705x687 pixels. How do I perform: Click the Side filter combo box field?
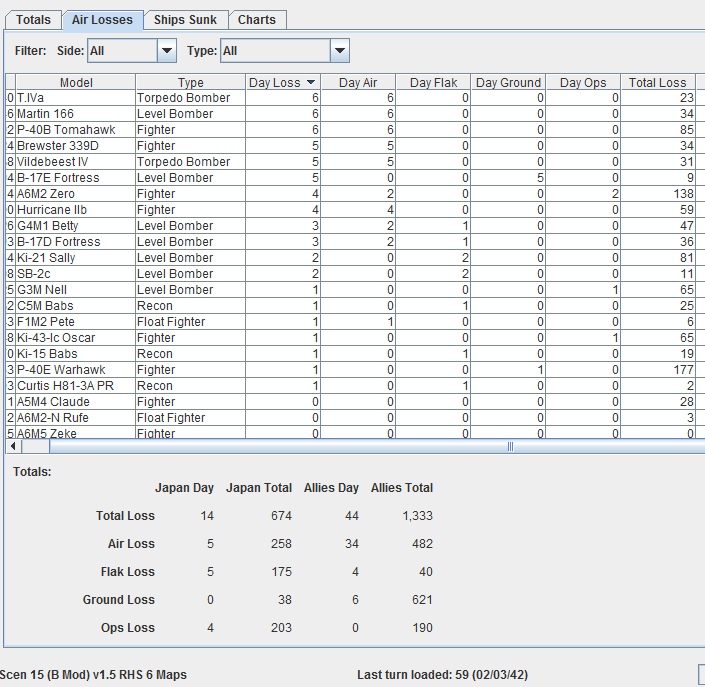point(132,50)
